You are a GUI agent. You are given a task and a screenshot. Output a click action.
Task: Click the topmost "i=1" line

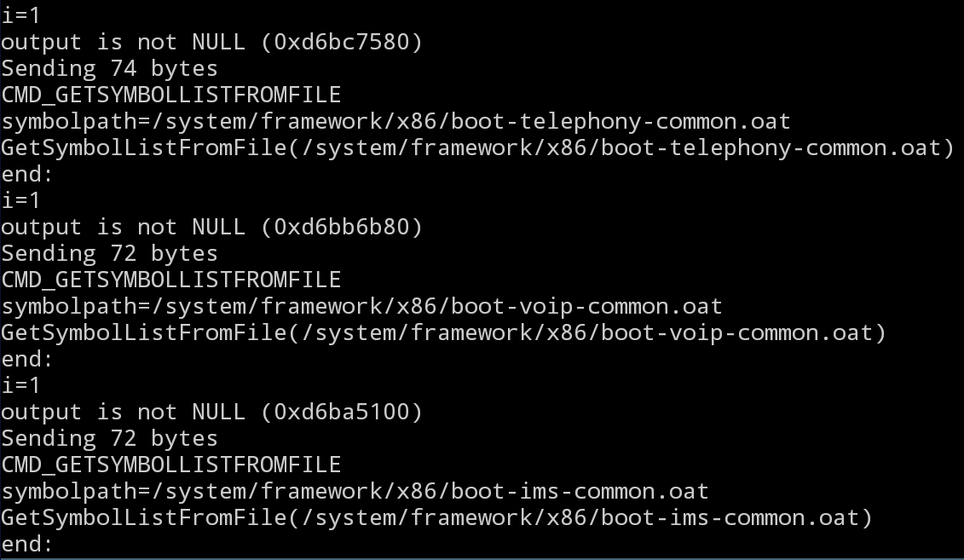point(20,15)
